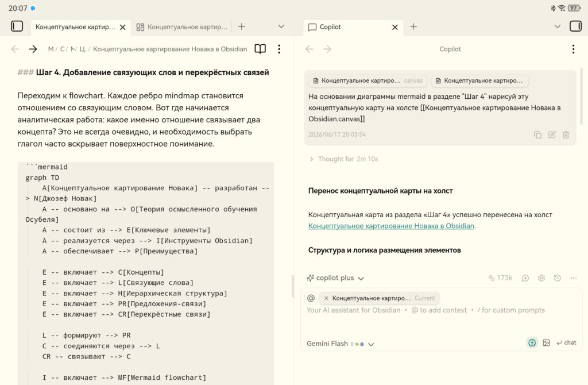Open the Концептуальное картирование canvas tab
This screenshot has width=588, height=385.
coord(182,27)
